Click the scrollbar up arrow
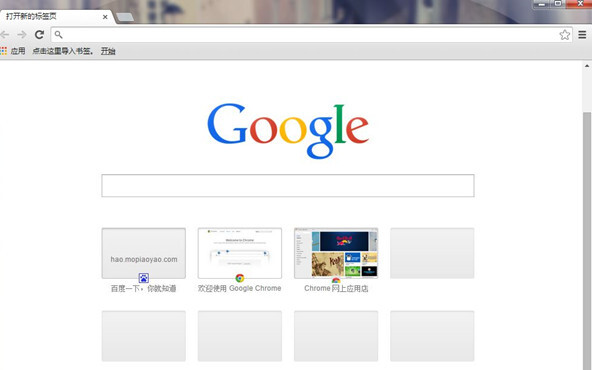This screenshot has width=592, height=370. (587, 66)
